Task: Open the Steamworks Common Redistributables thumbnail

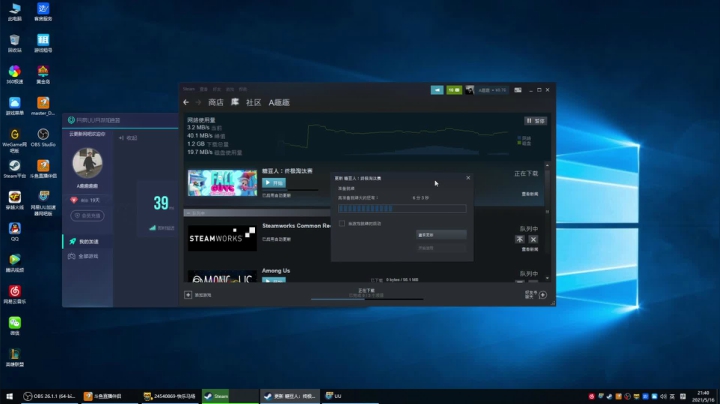Action: click(x=222, y=238)
